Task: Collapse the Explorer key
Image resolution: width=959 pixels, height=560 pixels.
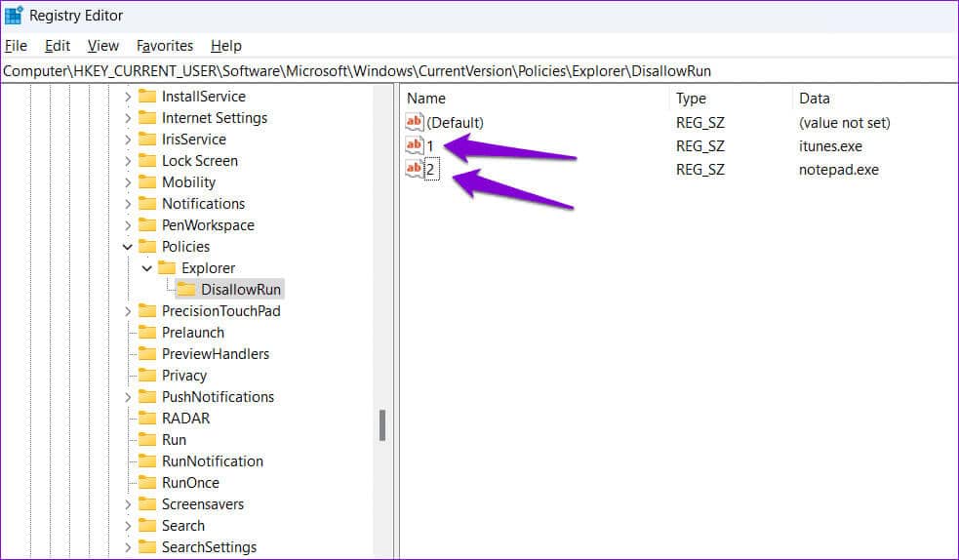Action: (146, 268)
